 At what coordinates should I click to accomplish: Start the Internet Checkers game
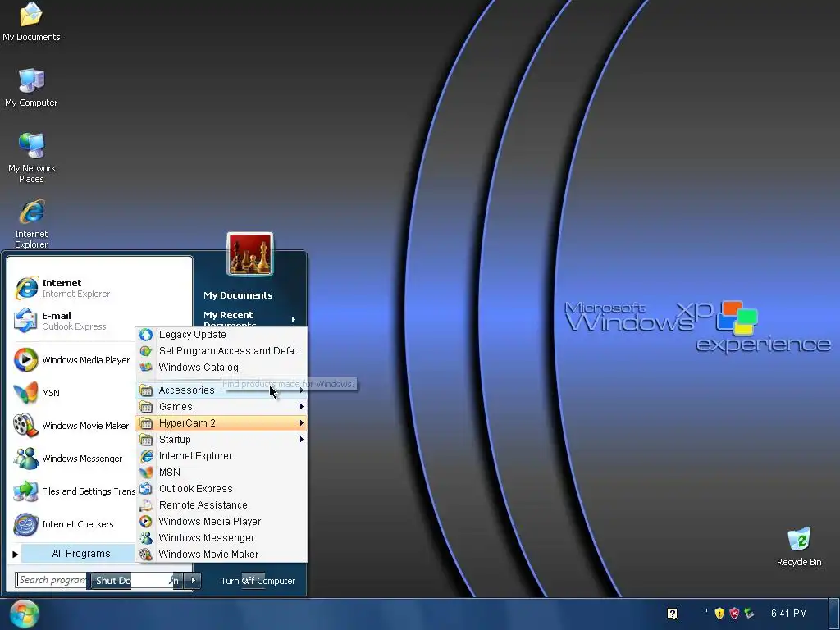tap(73, 524)
